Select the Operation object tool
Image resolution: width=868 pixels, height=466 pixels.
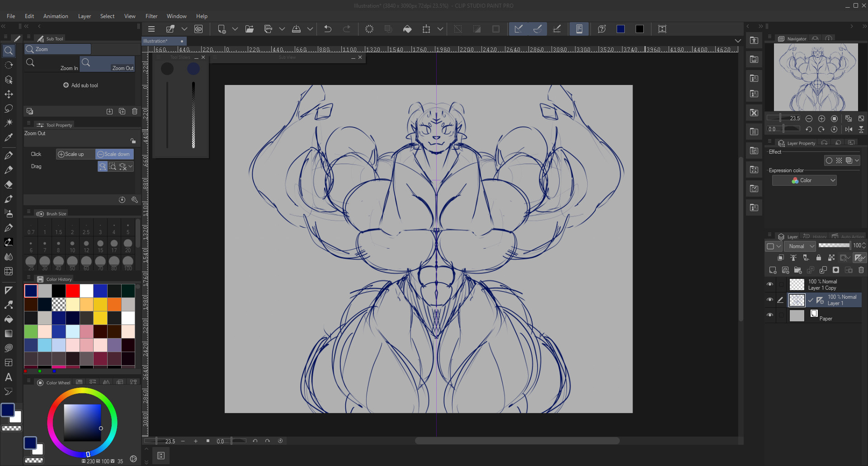[9, 80]
